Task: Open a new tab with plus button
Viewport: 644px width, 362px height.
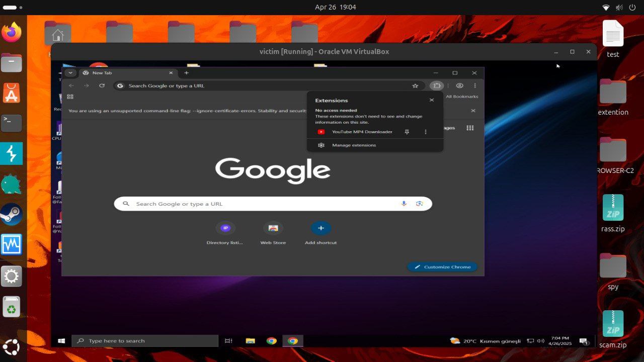Action: point(186,73)
